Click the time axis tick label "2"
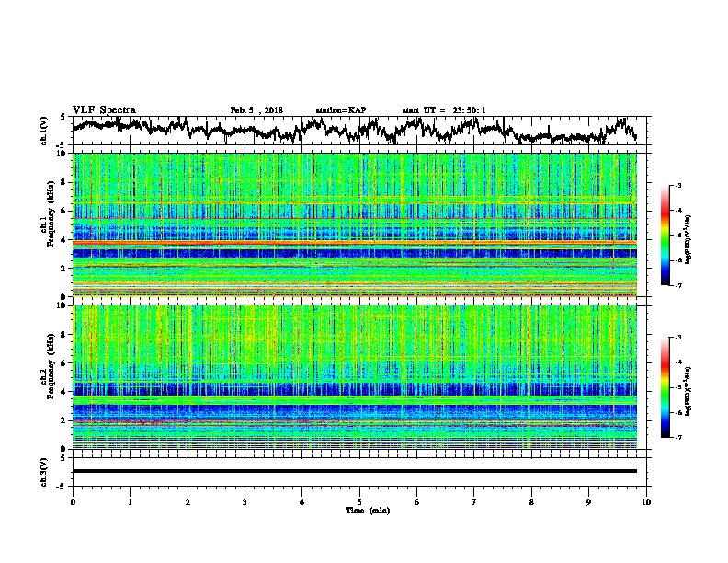The image size is (728, 563). 188,502
